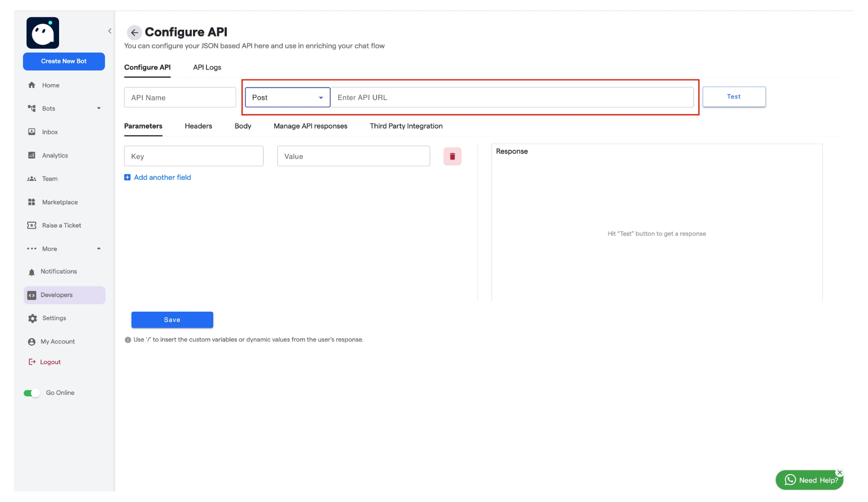Viewport: 868px width, 502px height.
Task: Click Add another field
Action: coord(162,177)
